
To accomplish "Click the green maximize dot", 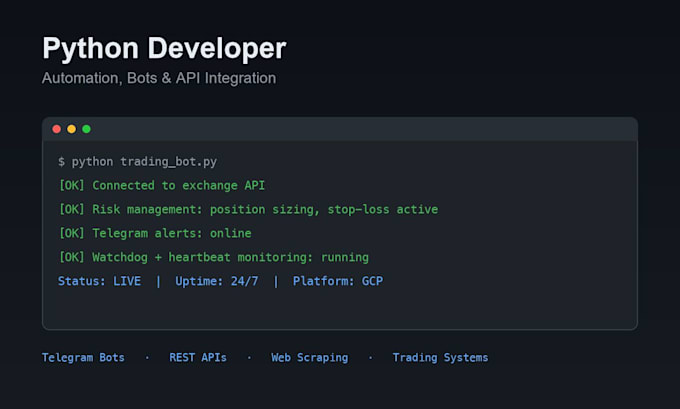I will click(x=86, y=129).
